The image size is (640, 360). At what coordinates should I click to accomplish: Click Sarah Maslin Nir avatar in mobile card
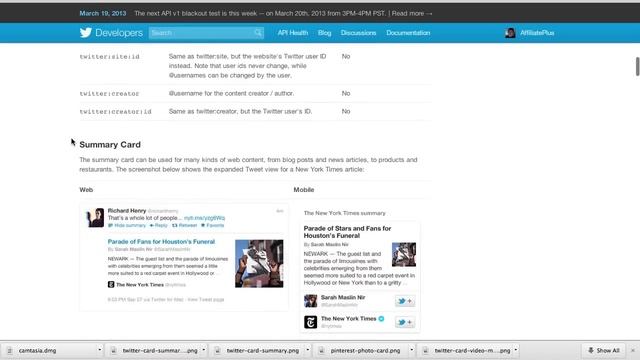pos(310,301)
